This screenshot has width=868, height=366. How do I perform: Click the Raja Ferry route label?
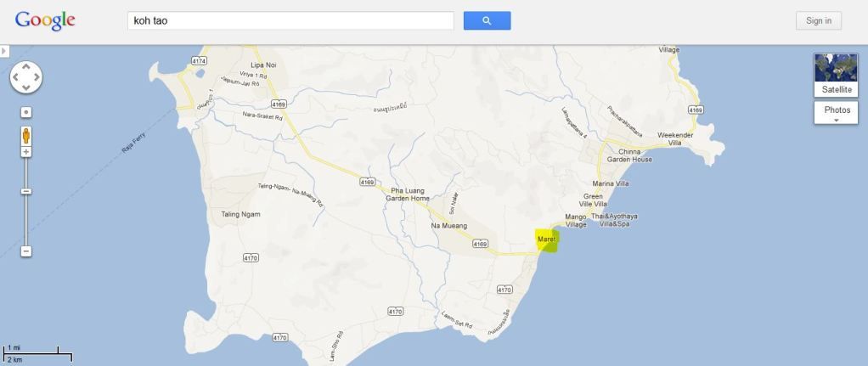(133, 143)
